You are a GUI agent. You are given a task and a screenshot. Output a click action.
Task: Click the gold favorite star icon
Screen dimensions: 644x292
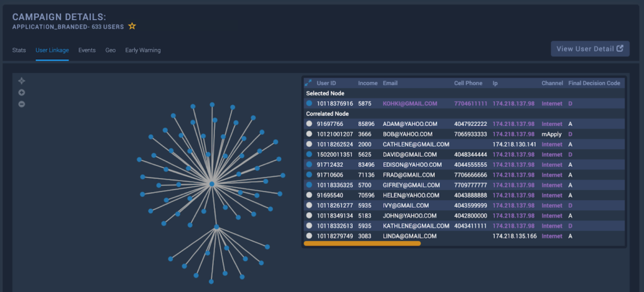tap(132, 26)
